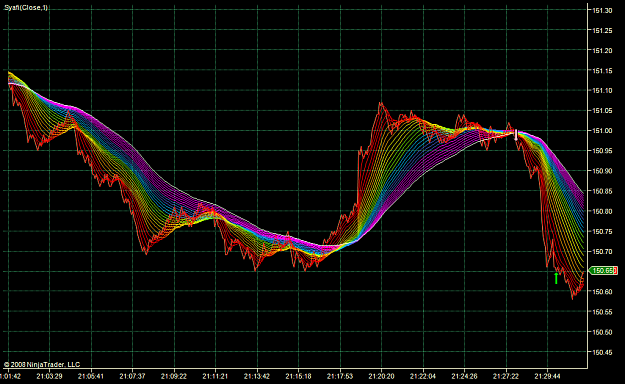The width and height of the screenshot is (625, 384).
Task: Select the green up arrow trade marker
Action: click(x=556, y=278)
